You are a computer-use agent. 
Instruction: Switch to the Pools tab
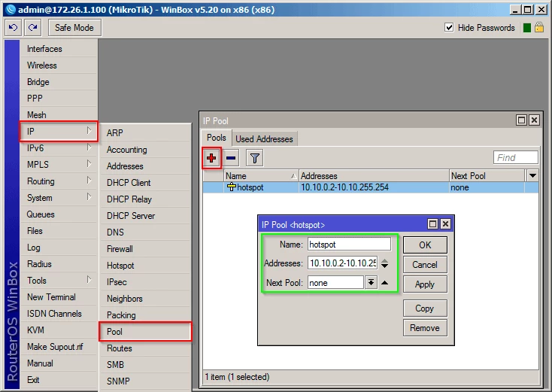[x=216, y=138]
